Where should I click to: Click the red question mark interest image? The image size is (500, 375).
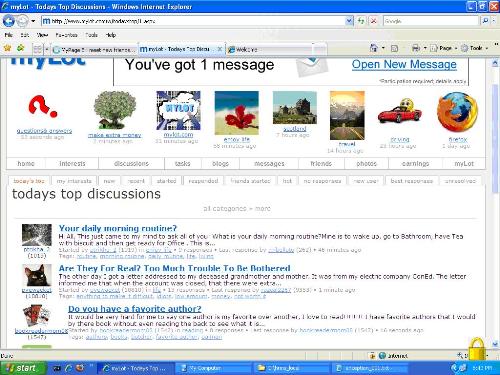43,107
